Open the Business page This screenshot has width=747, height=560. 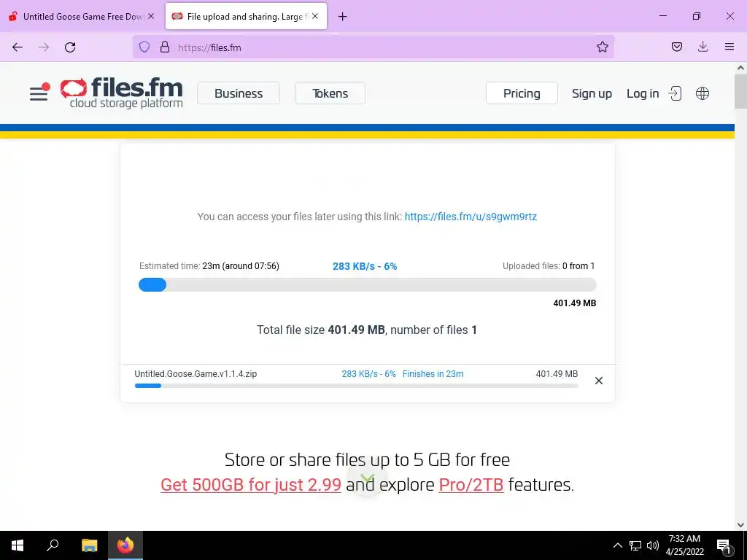(239, 93)
